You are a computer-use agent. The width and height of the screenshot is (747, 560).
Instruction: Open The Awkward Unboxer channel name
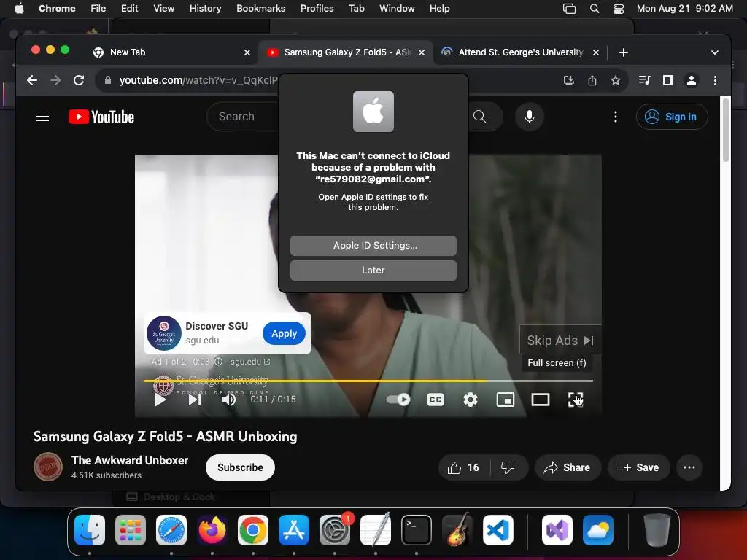pos(130,461)
